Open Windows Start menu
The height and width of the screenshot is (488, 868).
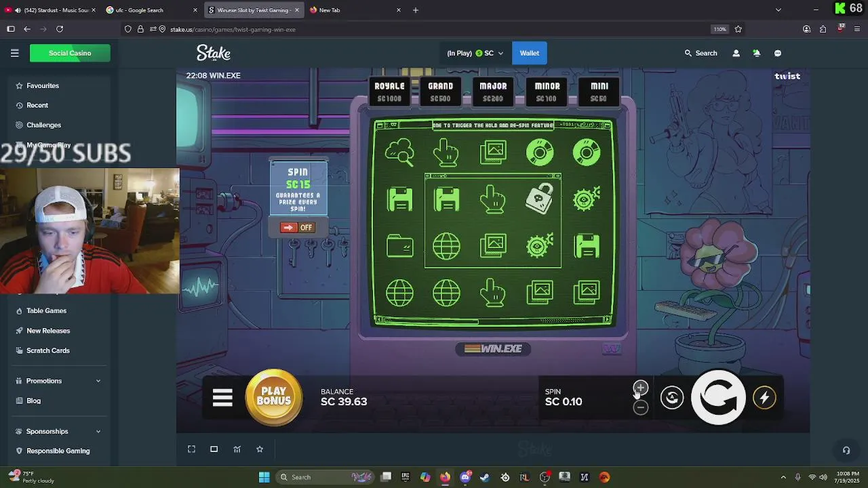pyautogui.click(x=264, y=477)
